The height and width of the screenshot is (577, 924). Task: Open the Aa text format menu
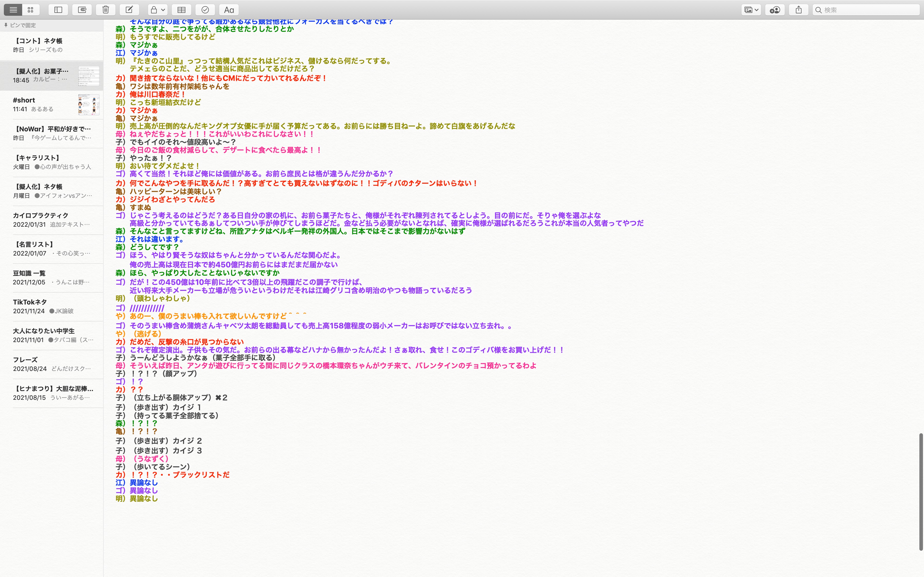pyautogui.click(x=229, y=10)
